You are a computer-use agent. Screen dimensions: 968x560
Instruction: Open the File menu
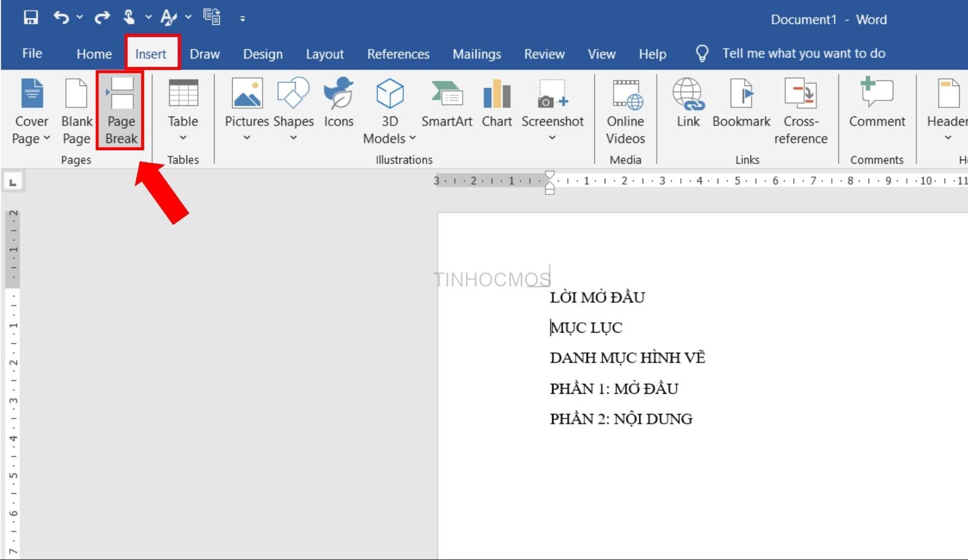32,53
